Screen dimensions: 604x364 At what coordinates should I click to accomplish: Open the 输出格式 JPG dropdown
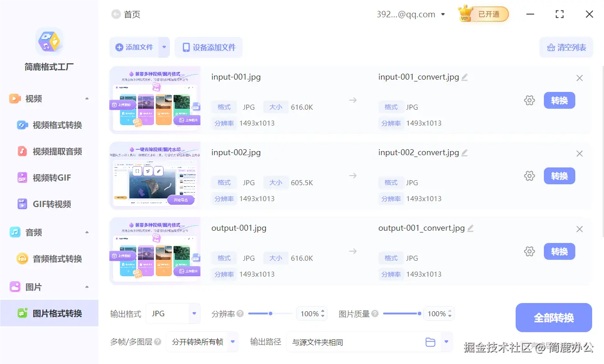173,313
